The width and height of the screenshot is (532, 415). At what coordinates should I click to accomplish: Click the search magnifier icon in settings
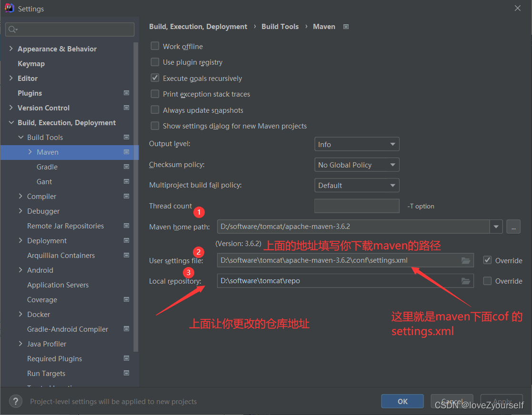point(12,30)
